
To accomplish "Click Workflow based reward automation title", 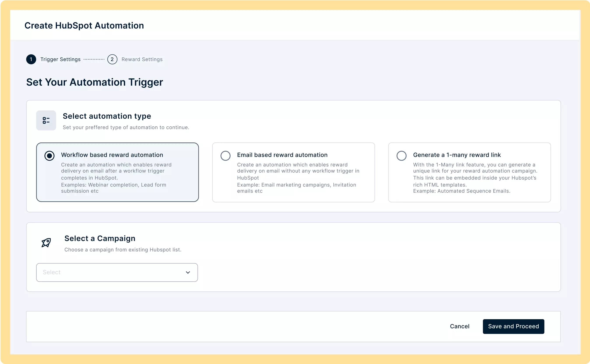I will click(112, 155).
